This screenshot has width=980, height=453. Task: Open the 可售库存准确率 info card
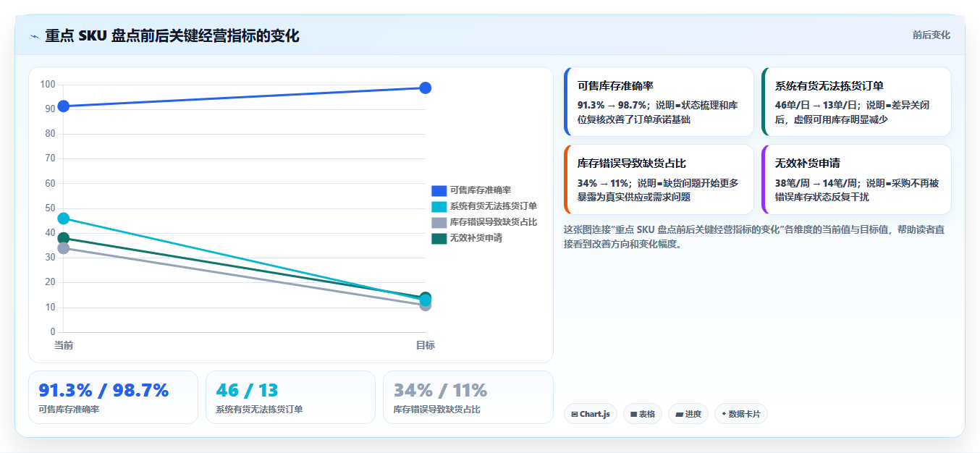(x=659, y=101)
